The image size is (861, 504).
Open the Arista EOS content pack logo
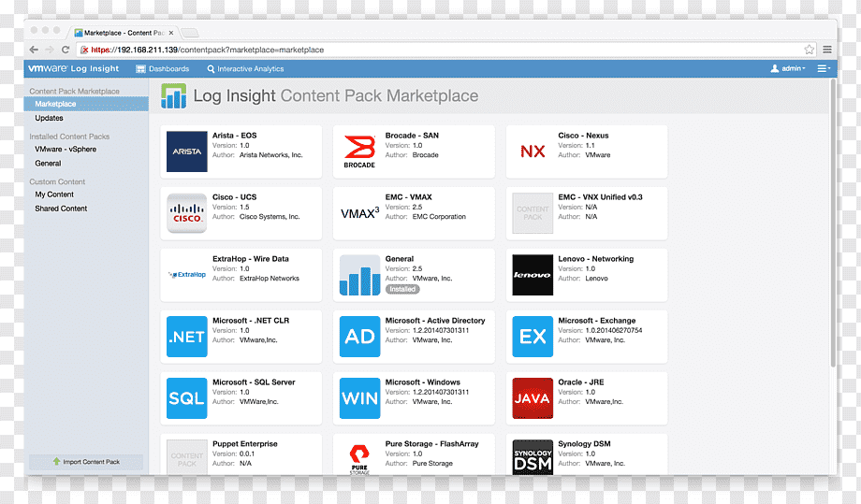[186, 151]
